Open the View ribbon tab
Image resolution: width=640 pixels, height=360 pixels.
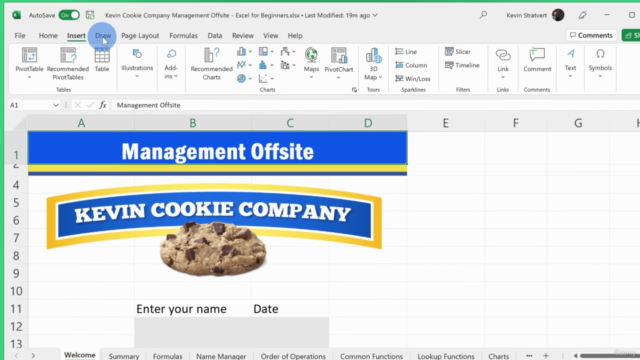(271, 36)
